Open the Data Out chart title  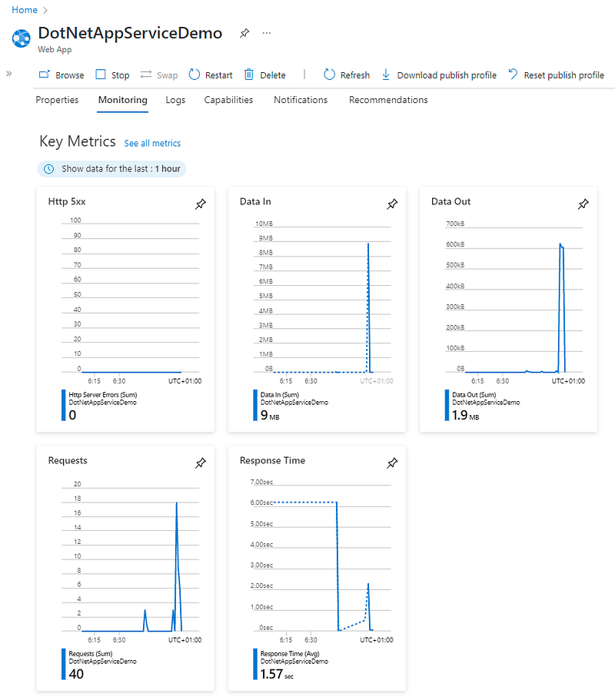coord(450,201)
